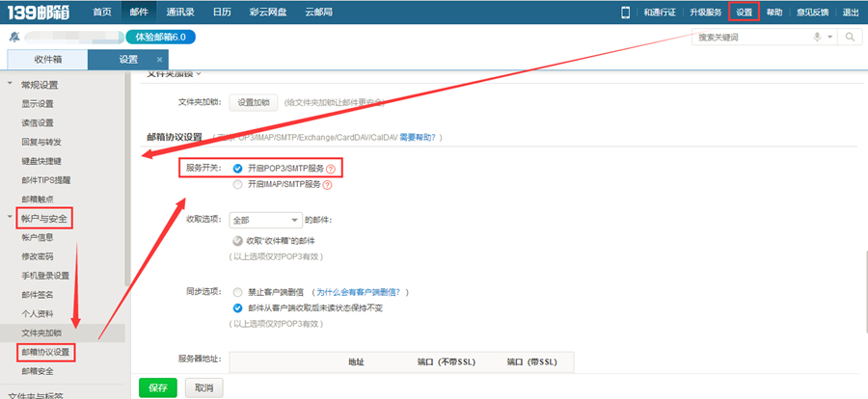
Task: Click the help icon beside 开启POP3/SMTP服务
Action: click(x=331, y=169)
